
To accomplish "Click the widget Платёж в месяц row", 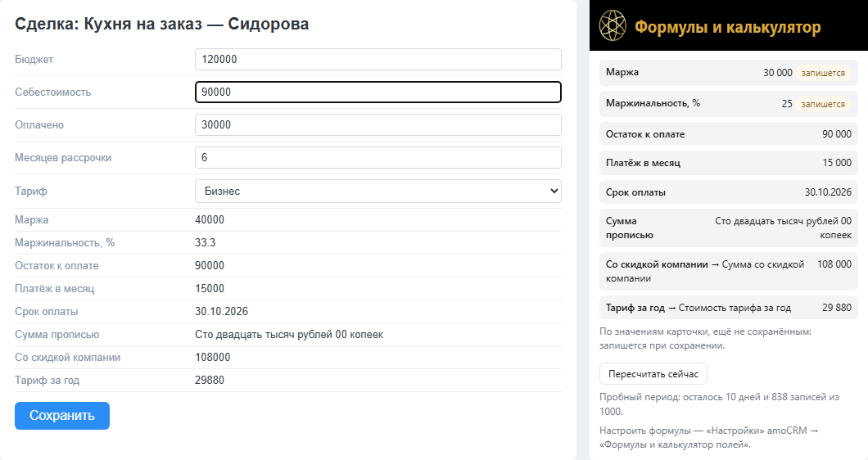I will pos(729,163).
